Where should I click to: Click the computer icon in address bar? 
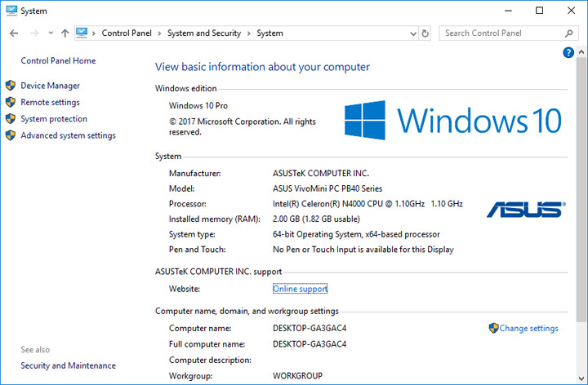82,33
